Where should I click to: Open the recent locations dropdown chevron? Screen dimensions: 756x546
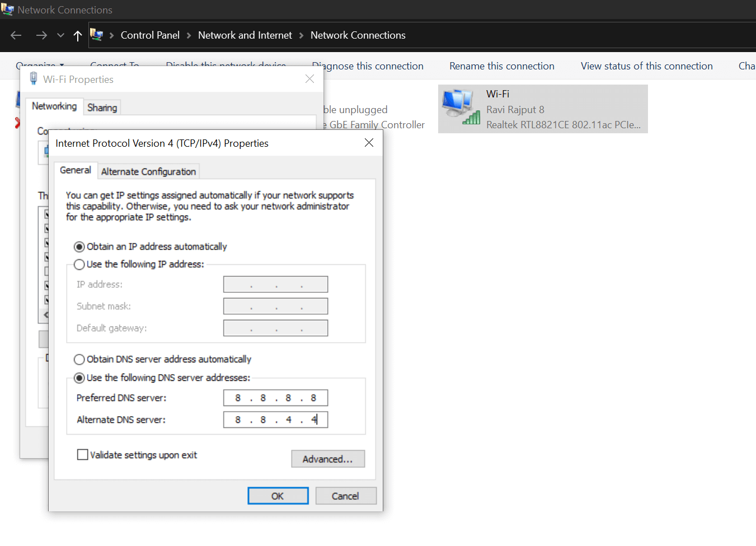60,35
